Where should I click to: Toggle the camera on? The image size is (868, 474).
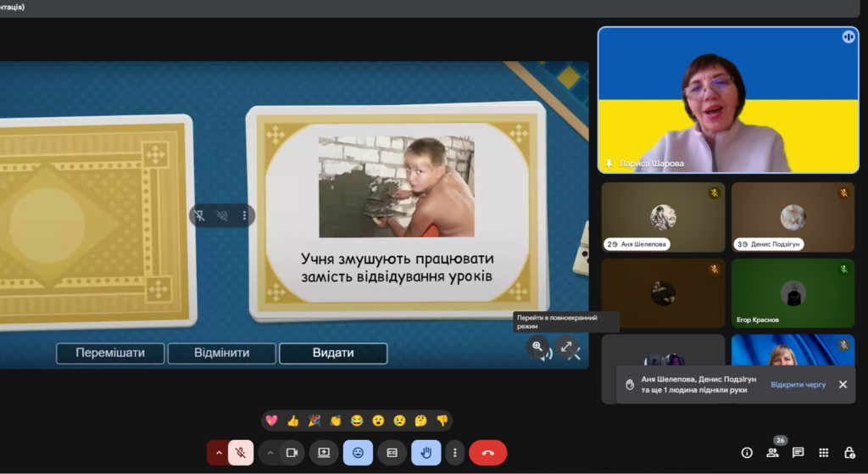(292, 453)
